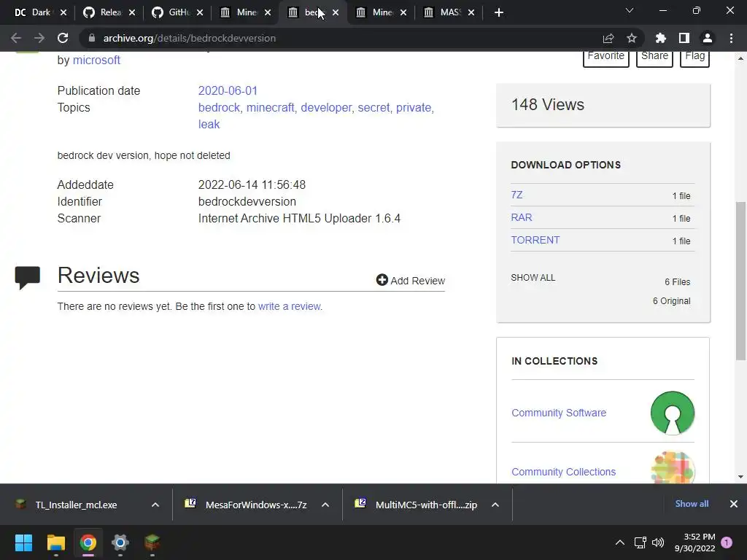747x560 pixels.
Task: Open the secret topic link
Action: tap(373, 108)
